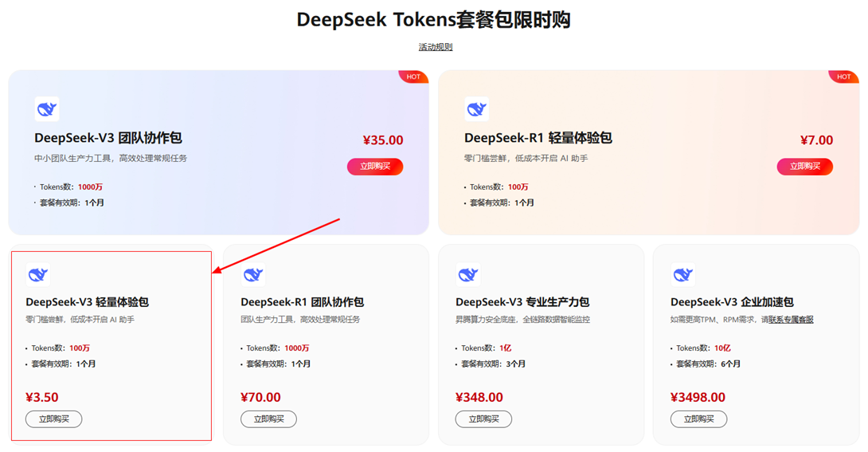Select the DeepSeek-V3 企业加速包 title

tap(732, 302)
